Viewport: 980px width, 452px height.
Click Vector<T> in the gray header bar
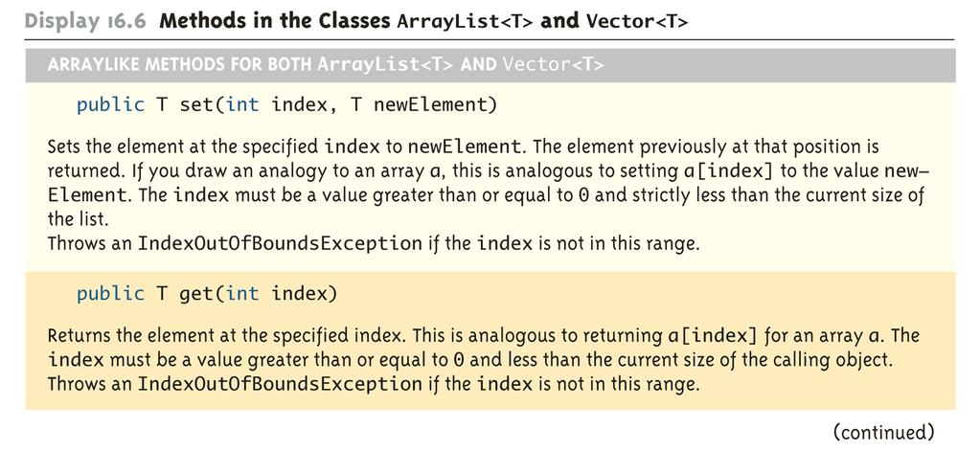(x=553, y=64)
